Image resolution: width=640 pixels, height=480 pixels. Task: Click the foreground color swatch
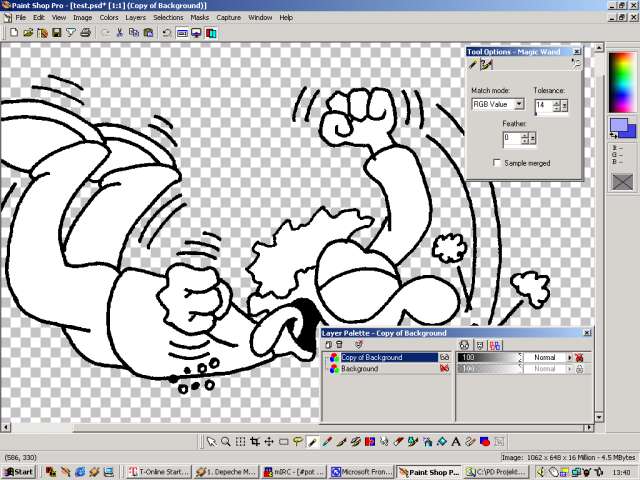618,124
